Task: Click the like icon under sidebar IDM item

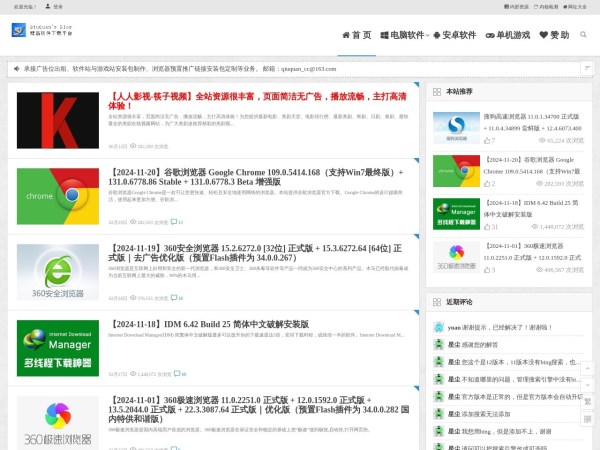Action: pos(487,226)
